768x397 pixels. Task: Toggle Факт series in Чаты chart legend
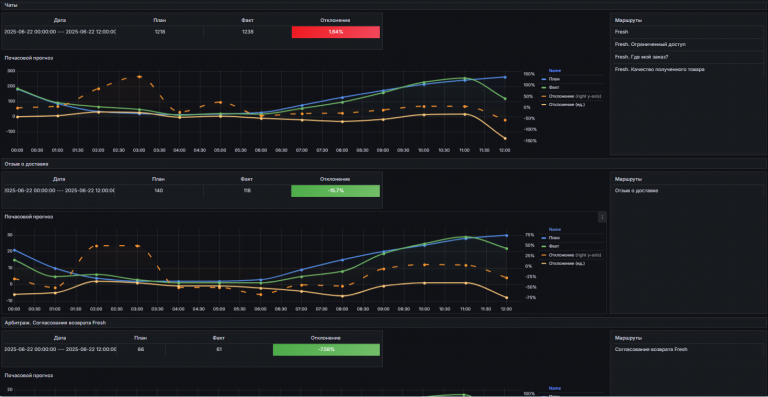tap(554, 87)
